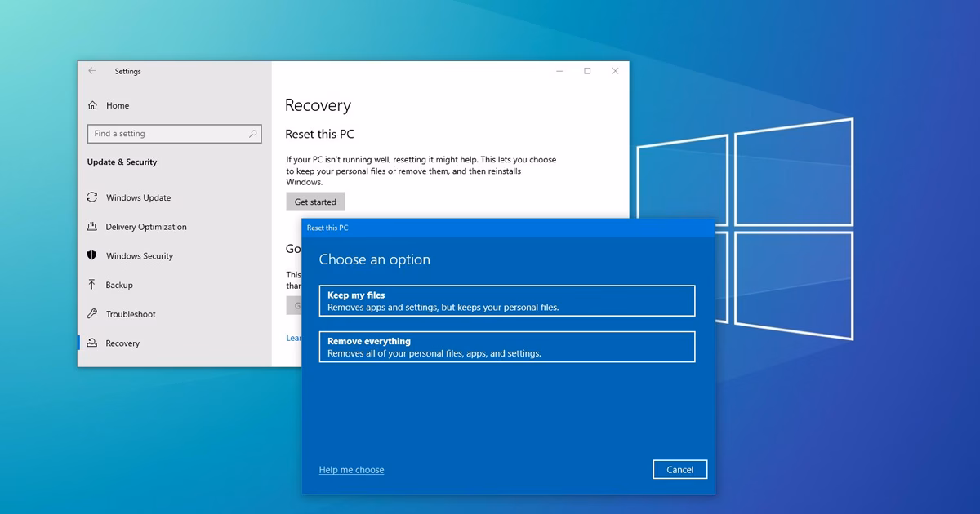Cancel the Reset this PC dialog
980x514 pixels.
coord(680,469)
